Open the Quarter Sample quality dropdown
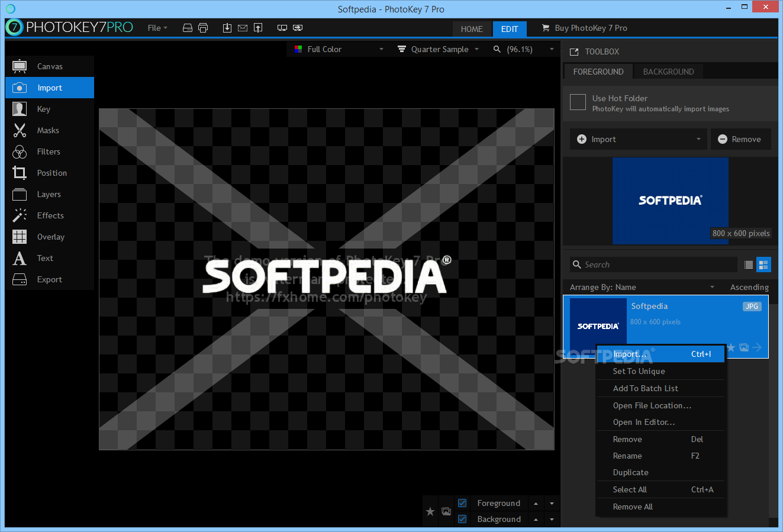 click(438, 49)
